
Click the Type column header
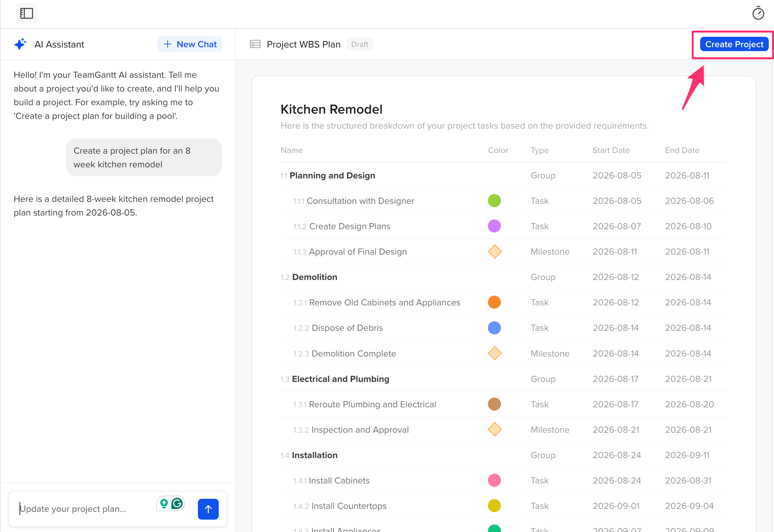(539, 150)
